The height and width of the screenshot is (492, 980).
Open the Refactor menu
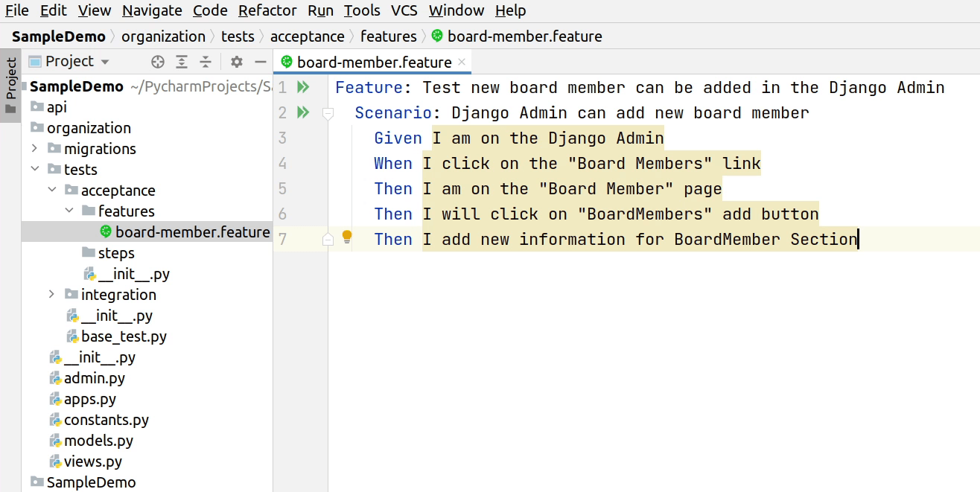click(x=267, y=10)
